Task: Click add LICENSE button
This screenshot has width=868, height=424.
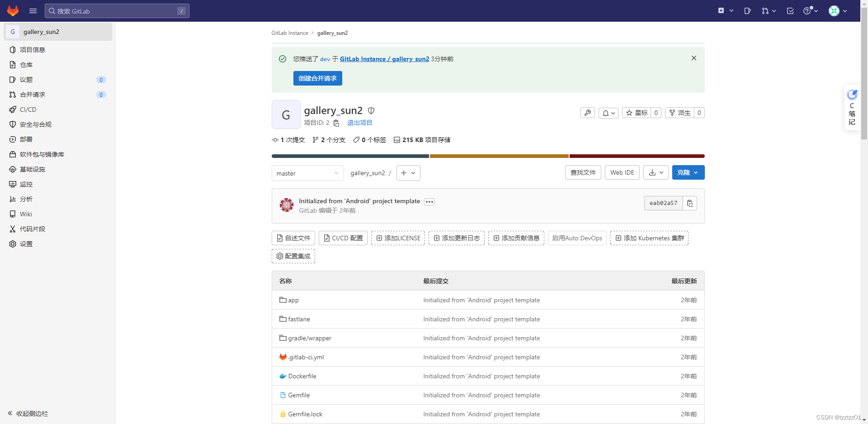Action: point(398,238)
